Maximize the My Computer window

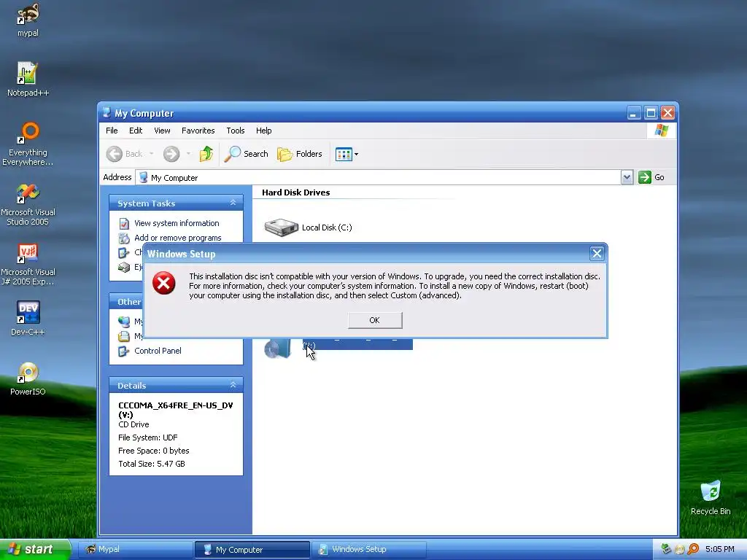coord(651,113)
